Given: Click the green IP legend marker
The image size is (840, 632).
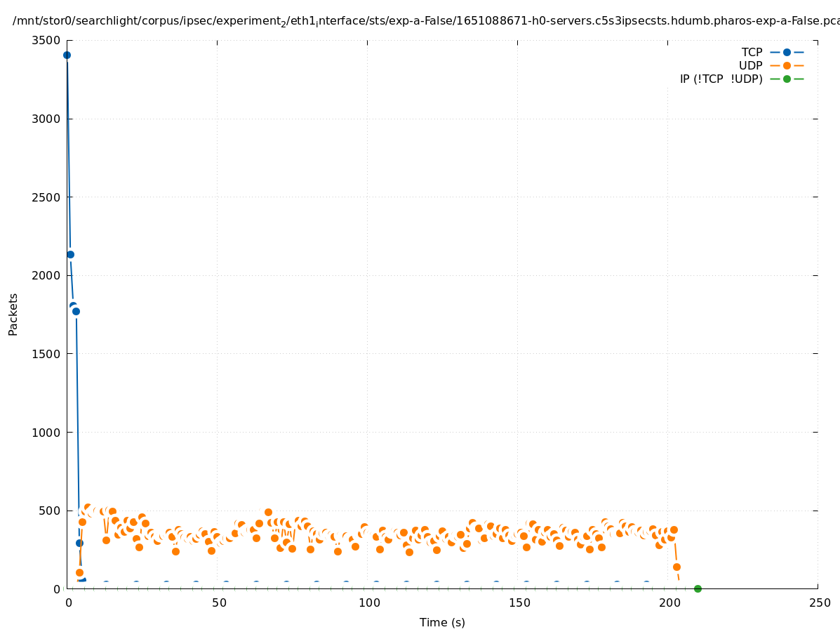Looking at the screenshot, I should click(x=787, y=79).
